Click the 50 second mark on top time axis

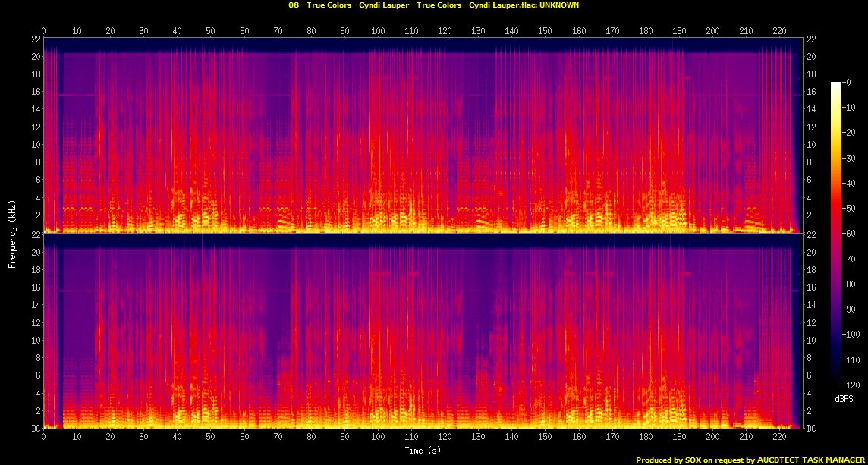point(210,31)
